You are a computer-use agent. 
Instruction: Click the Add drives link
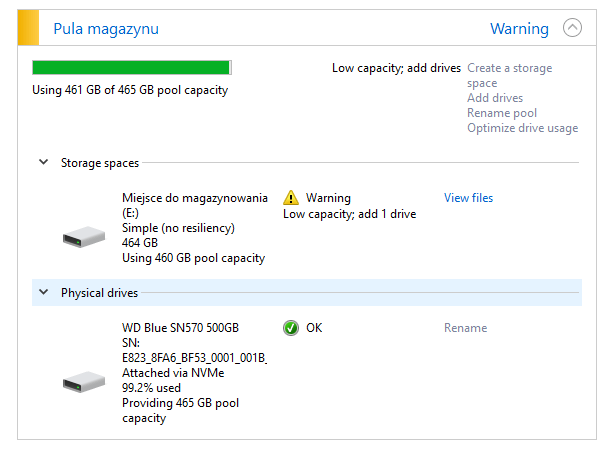[x=495, y=98]
